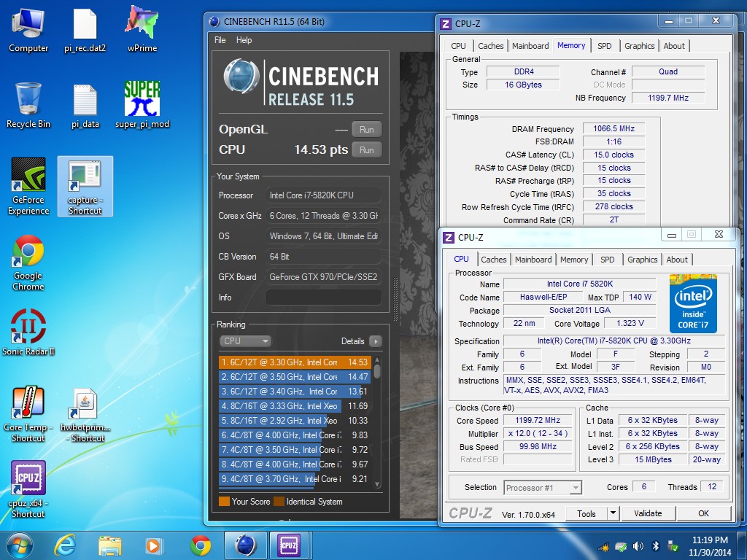Select Graphics tab in upper CPU-Z window
Image resolution: width=747 pixels, height=560 pixels.
pyautogui.click(x=639, y=46)
